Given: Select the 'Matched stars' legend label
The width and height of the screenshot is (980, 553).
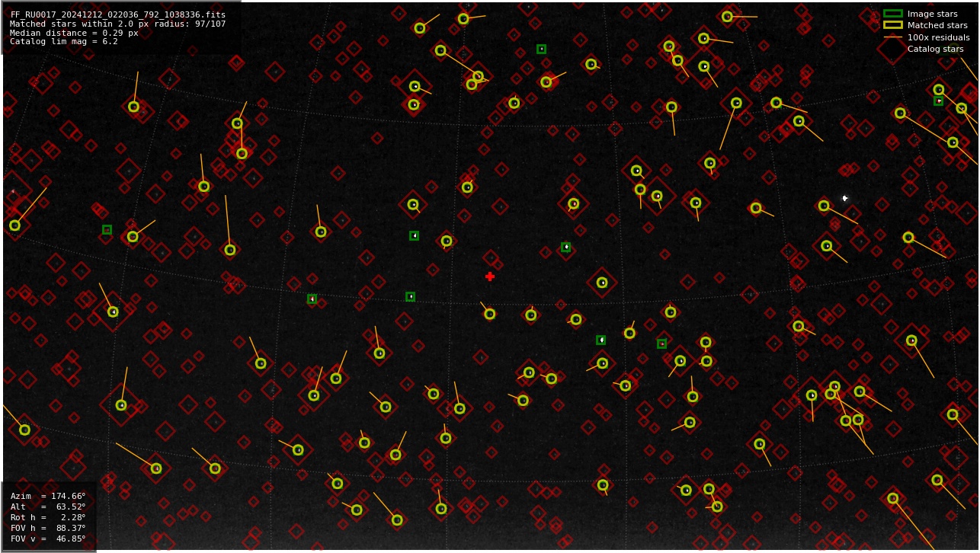Looking at the screenshot, I should (x=937, y=25).
